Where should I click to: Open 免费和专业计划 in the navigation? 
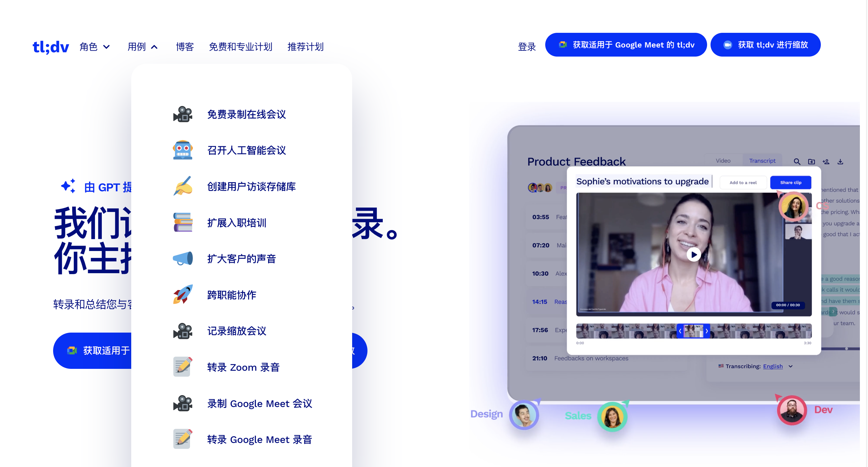coord(241,47)
